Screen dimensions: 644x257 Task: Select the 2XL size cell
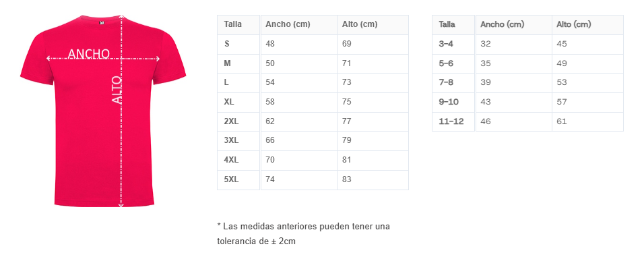[238, 121]
